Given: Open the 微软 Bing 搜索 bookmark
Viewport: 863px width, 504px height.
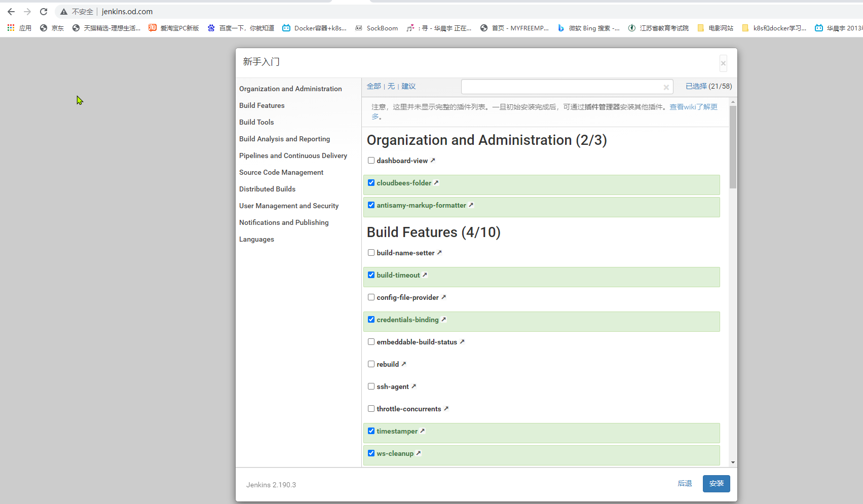Looking at the screenshot, I should (588, 28).
